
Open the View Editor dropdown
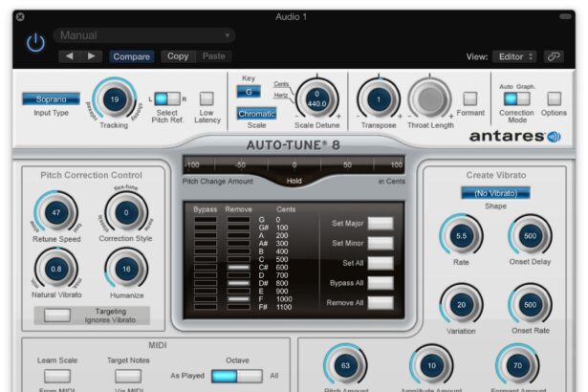tap(516, 56)
